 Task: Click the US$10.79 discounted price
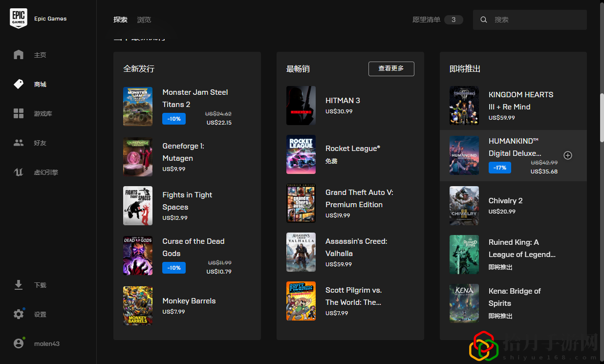pos(219,272)
